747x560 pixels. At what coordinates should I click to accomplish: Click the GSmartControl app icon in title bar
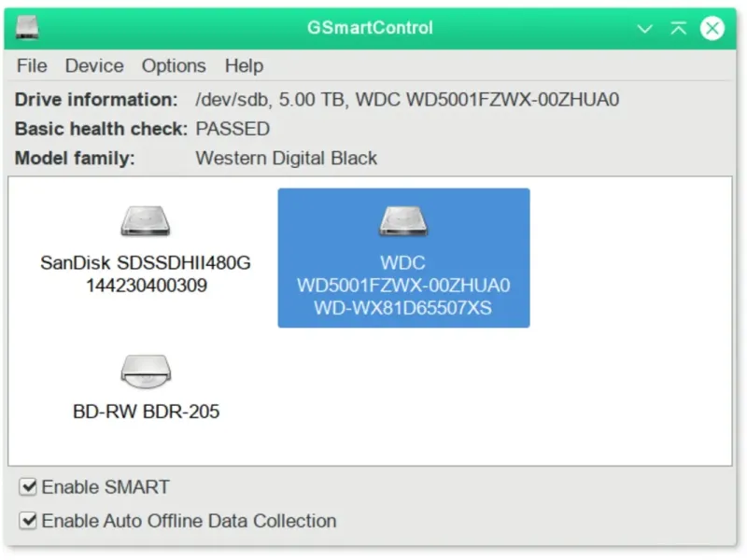click(27, 27)
